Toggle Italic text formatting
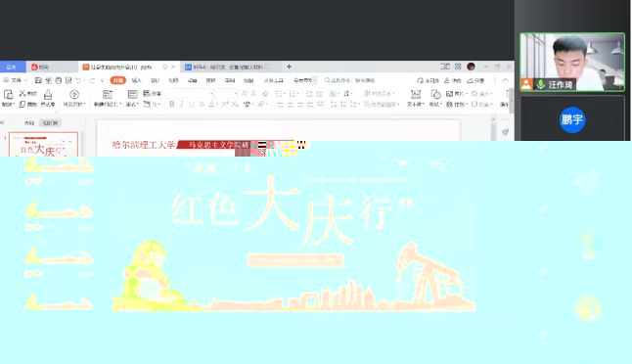Image resolution: width=632 pixels, height=364 pixels. click(182, 105)
